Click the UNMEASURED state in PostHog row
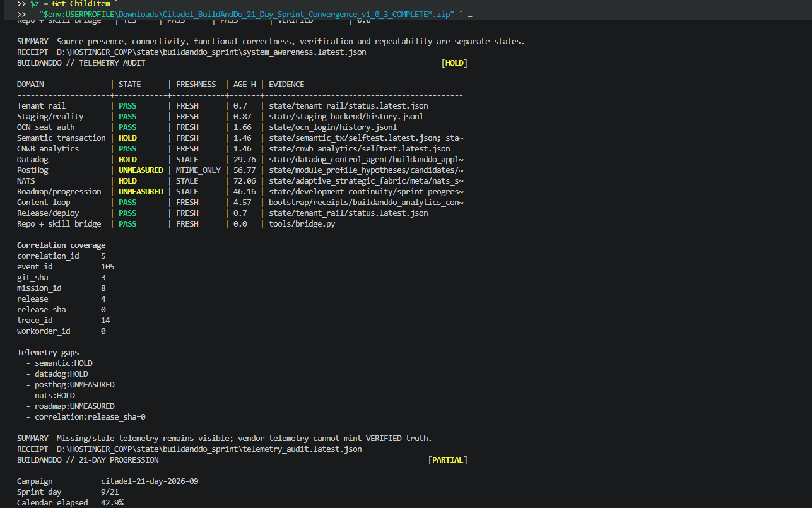 tap(141, 170)
